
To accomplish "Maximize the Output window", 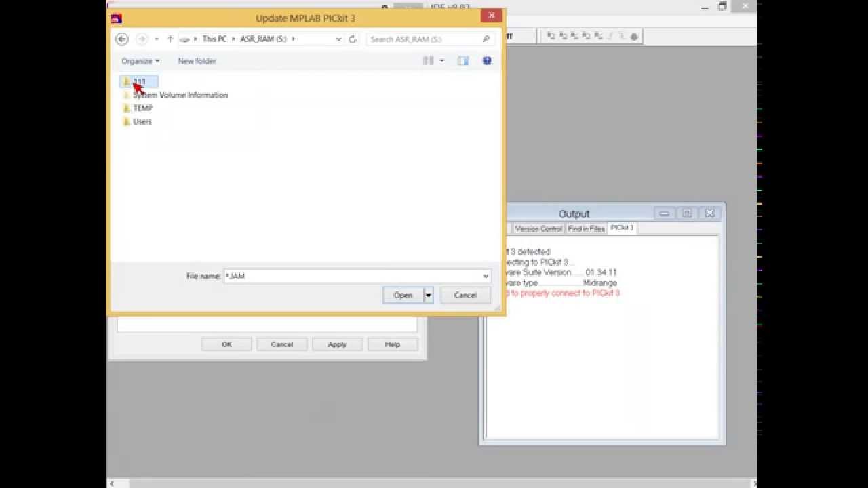I will (687, 213).
